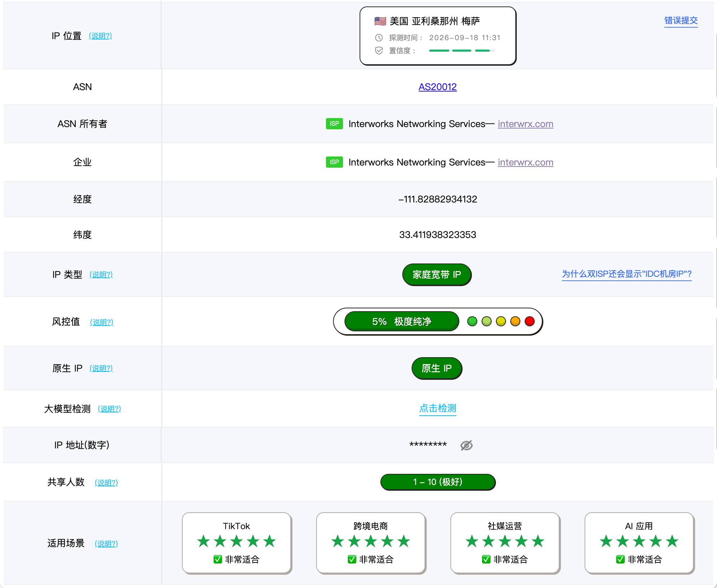The image size is (717, 588).
Task: Open the AS20012 link
Action: pos(437,87)
